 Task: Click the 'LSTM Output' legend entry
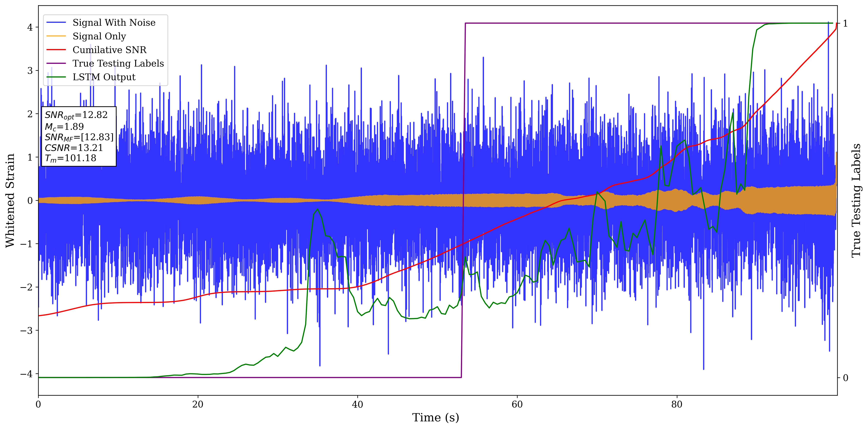(x=104, y=77)
